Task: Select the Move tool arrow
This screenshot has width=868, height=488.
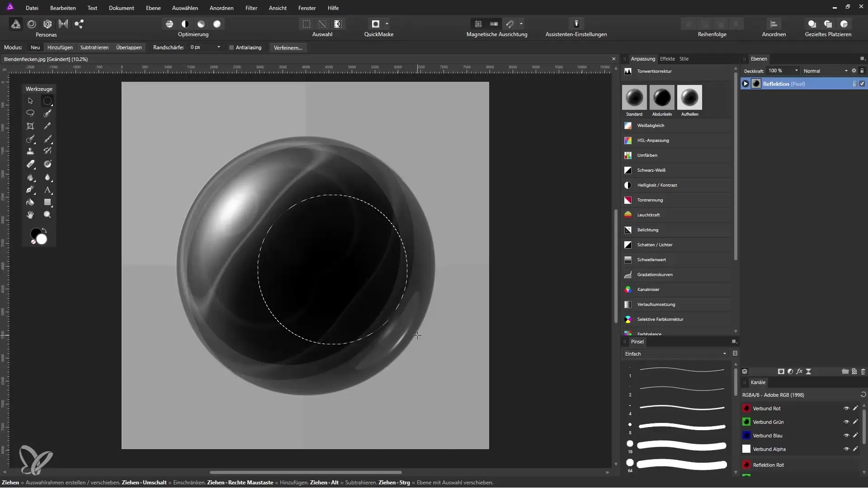Action: click(x=30, y=101)
